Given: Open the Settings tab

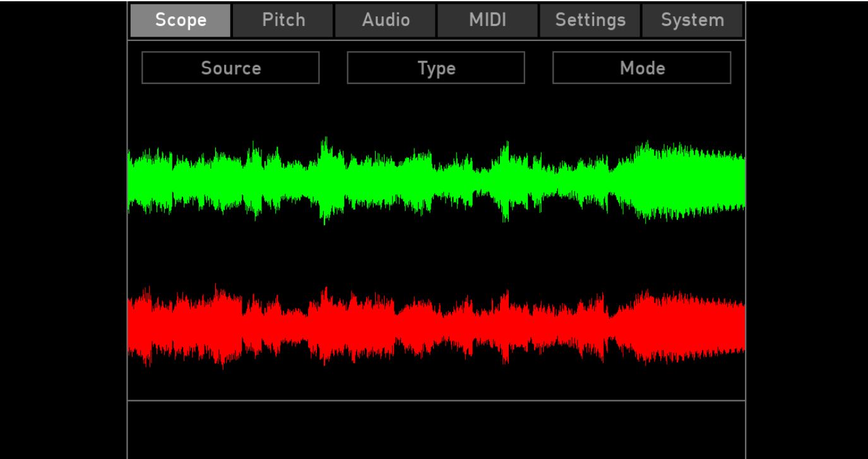Looking at the screenshot, I should coord(590,20).
